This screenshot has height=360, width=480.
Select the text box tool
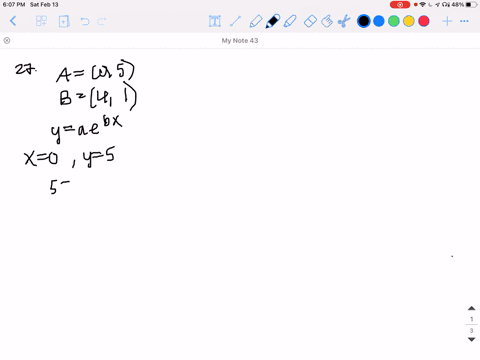click(215, 21)
